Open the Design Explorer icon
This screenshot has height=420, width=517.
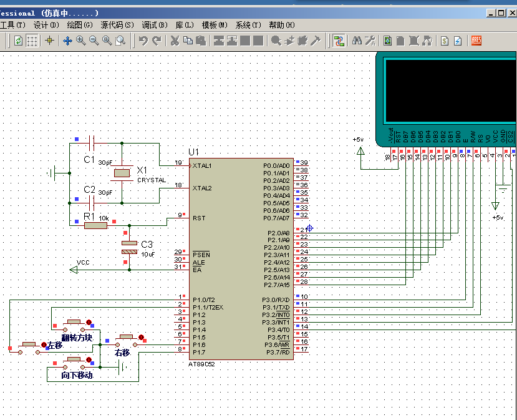(x=388, y=41)
